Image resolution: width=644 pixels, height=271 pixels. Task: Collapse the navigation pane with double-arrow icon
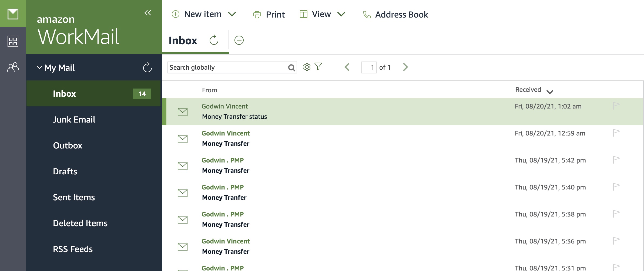tap(148, 13)
